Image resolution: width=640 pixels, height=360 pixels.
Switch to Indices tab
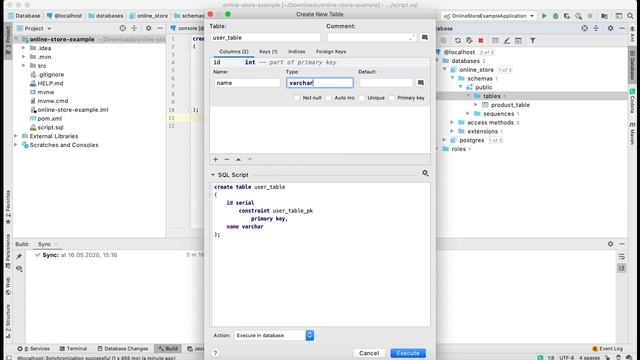297,51
